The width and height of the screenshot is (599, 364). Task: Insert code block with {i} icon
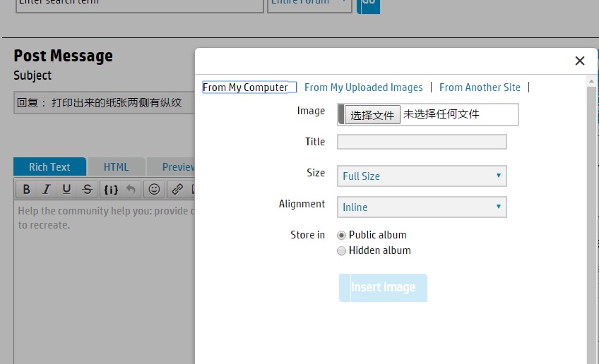tap(111, 189)
